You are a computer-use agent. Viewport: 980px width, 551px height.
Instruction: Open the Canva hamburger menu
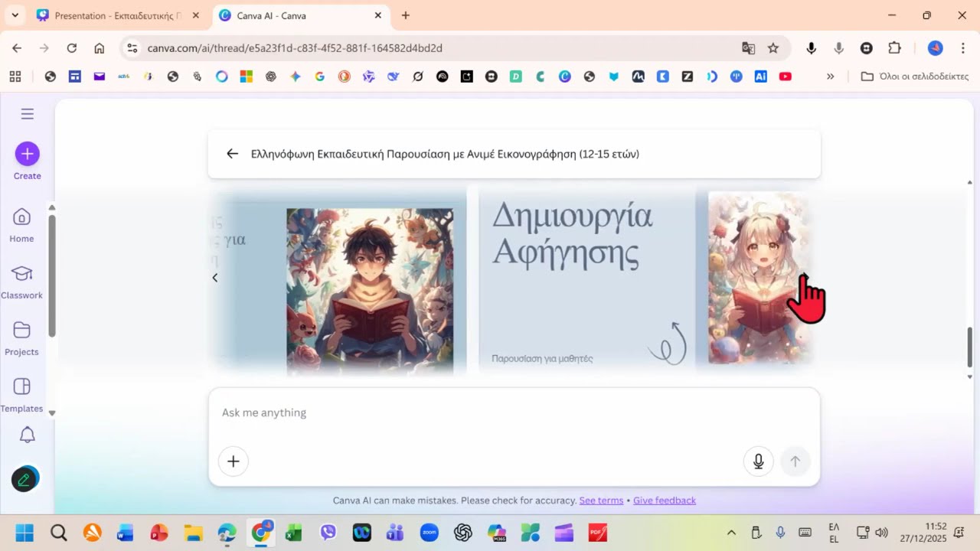pos(28,114)
